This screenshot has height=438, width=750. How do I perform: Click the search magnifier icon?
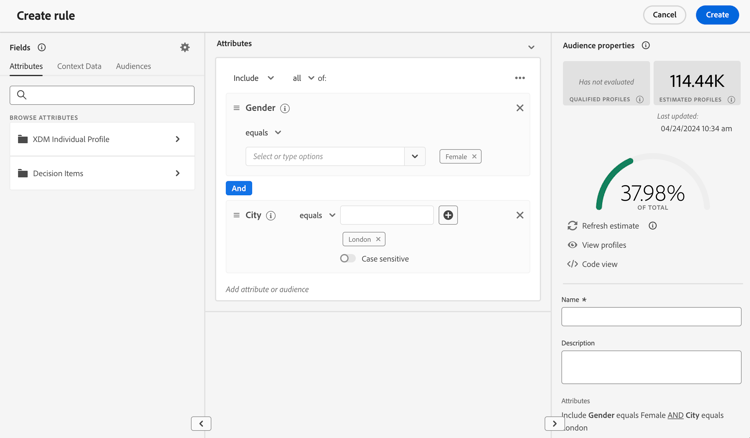22,95
